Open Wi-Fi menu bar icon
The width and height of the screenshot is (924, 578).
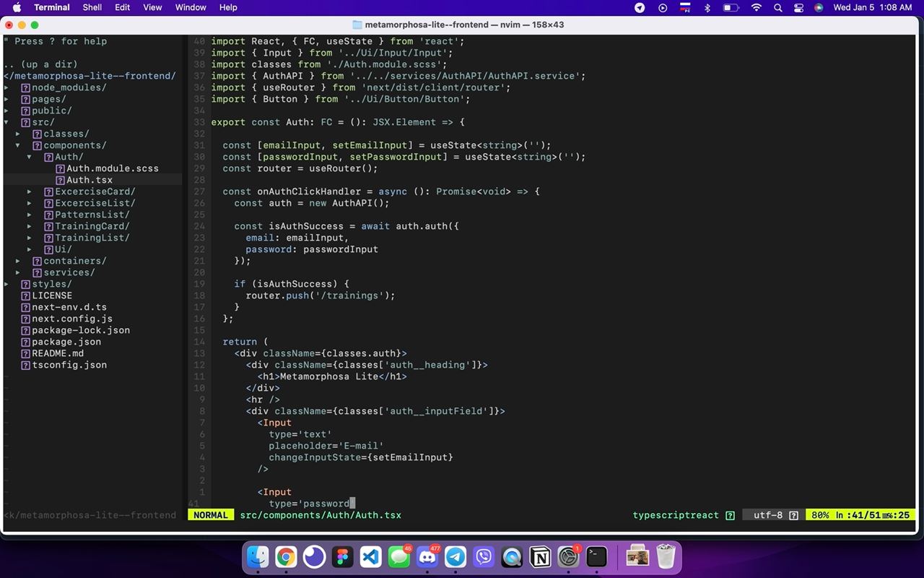[756, 7]
